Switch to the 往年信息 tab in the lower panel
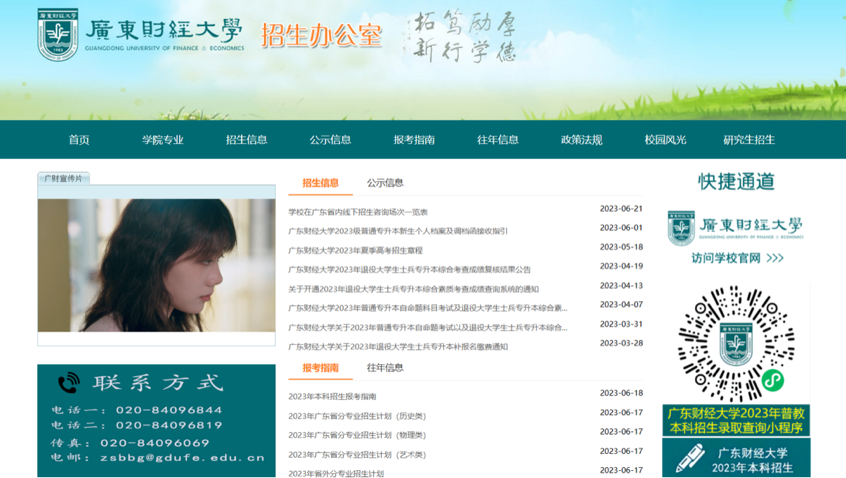The image size is (846, 478). 385,368
